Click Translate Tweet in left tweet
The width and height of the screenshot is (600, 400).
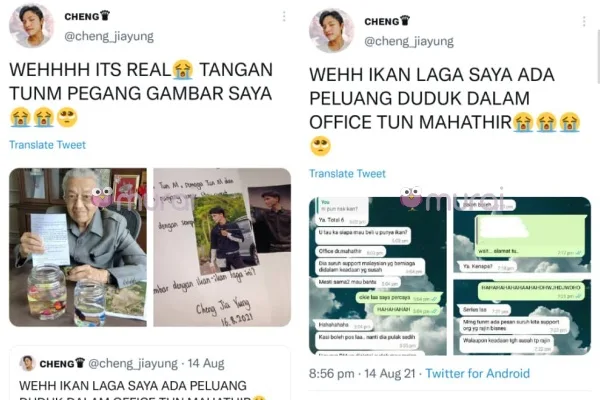click(x=47, y=145)
